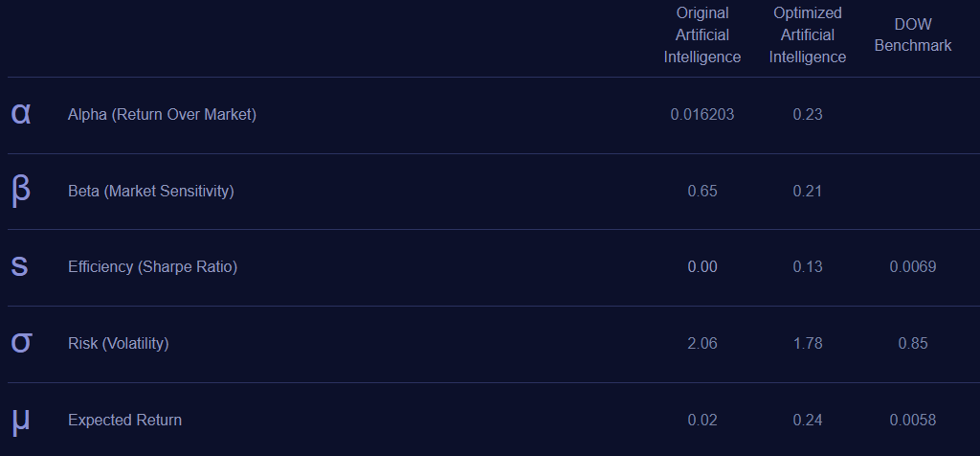980x456 pixels.
Task: Click the beta symbol icon
Action: (x=21, y=191)
